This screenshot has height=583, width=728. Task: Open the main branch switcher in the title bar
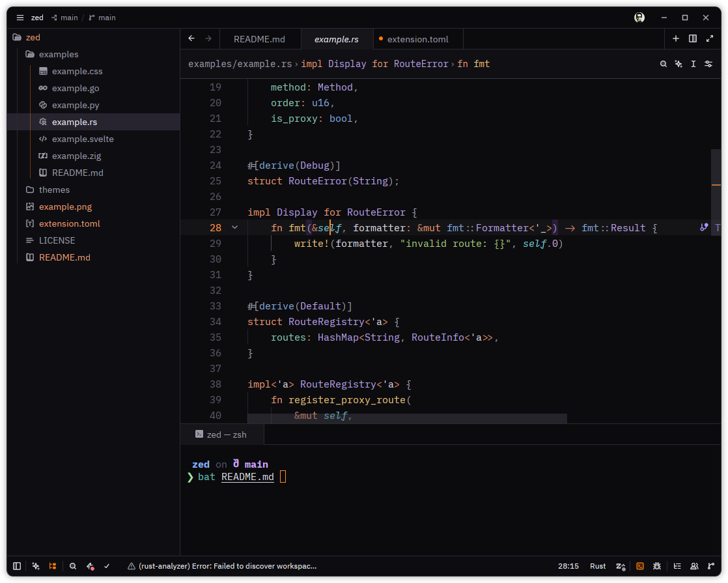pos(102,18)
